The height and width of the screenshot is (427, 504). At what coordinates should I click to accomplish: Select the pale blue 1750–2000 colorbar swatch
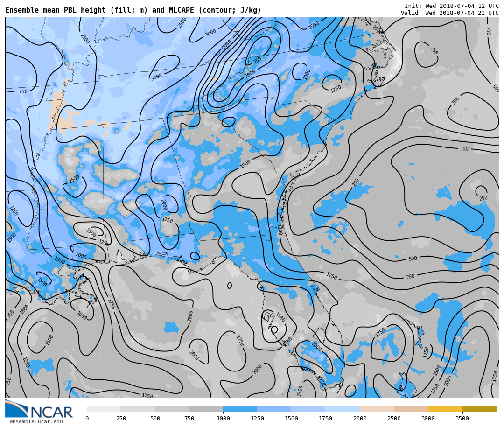pyautogui.click(x=343, y=409)
